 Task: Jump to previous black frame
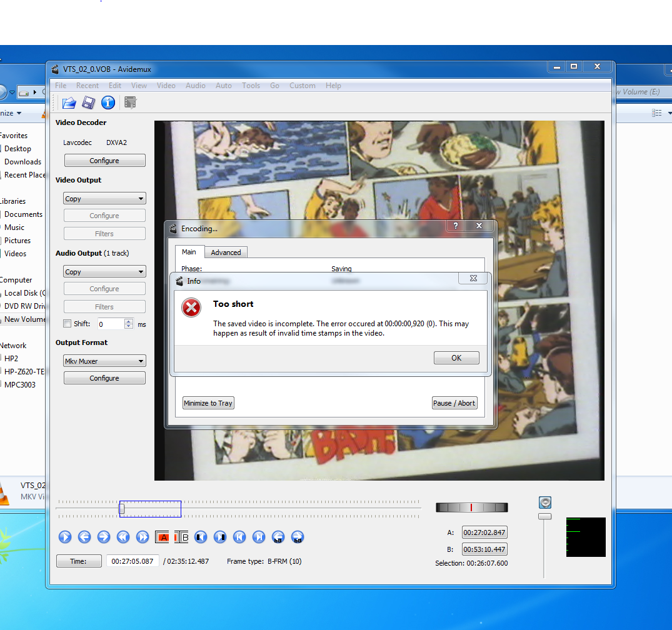[x=201, y=537]
